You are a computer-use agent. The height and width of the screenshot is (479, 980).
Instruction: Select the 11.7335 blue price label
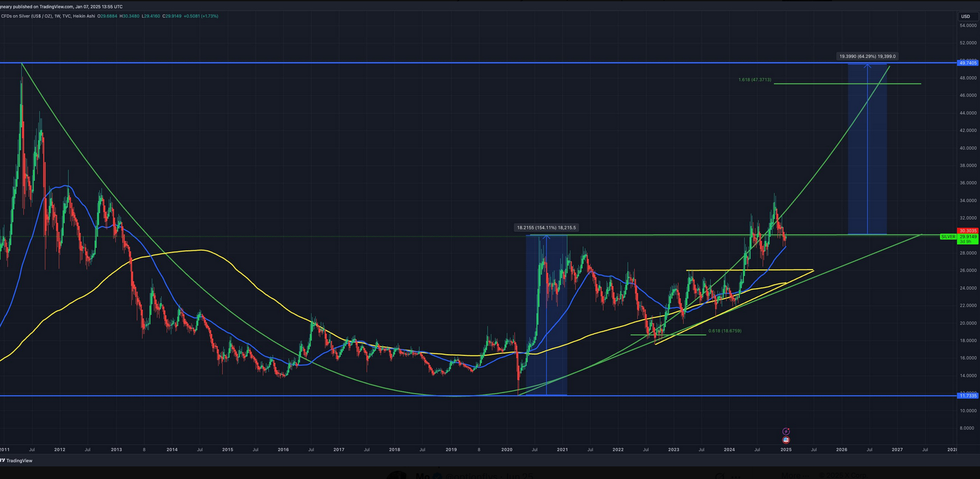tap(967, 395)
